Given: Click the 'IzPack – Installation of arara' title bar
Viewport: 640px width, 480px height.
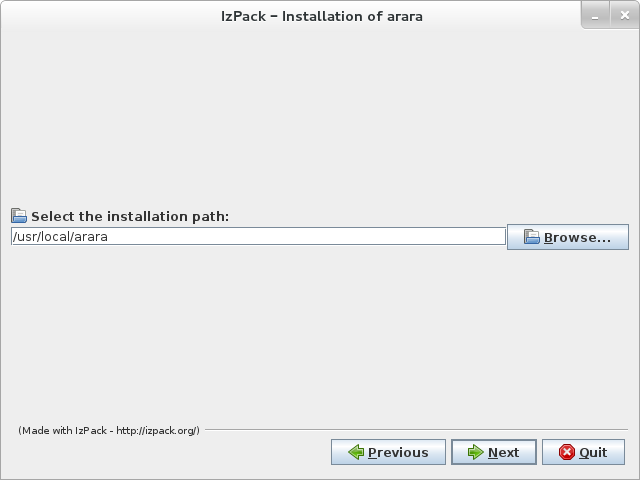Looking at the screenshot, I should 320,15.
